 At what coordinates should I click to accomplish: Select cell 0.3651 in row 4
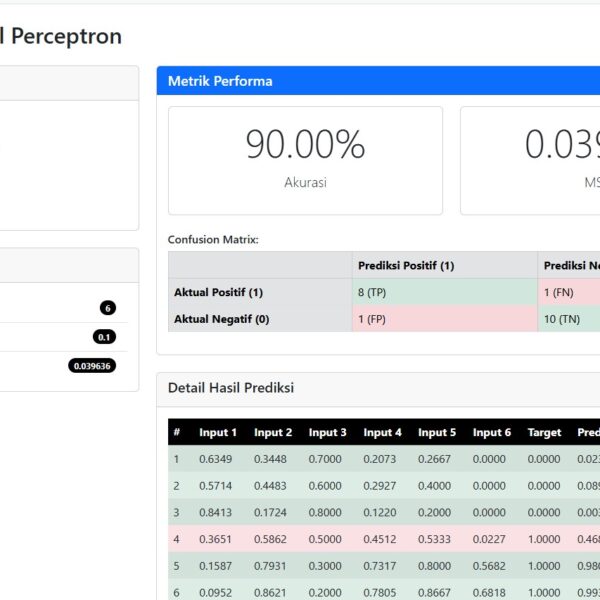(215, 539)
